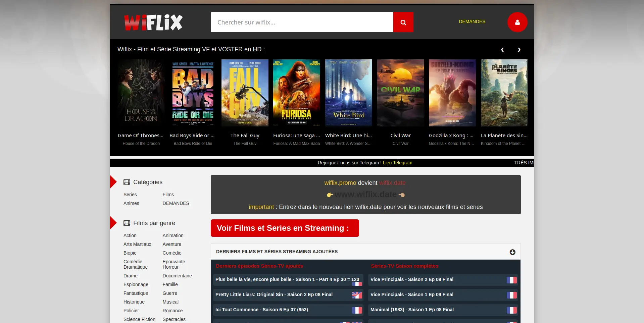Open the Furiosa poster
The image size is (644, 323).
point(297,93)
